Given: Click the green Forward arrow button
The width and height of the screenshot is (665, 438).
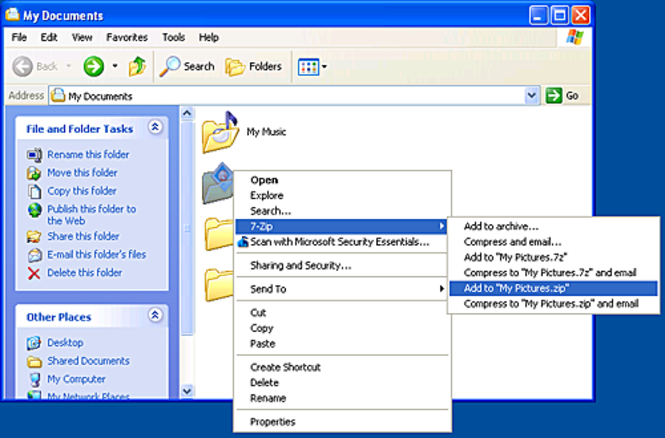Looking at the screenshot, I should (94, 67).
